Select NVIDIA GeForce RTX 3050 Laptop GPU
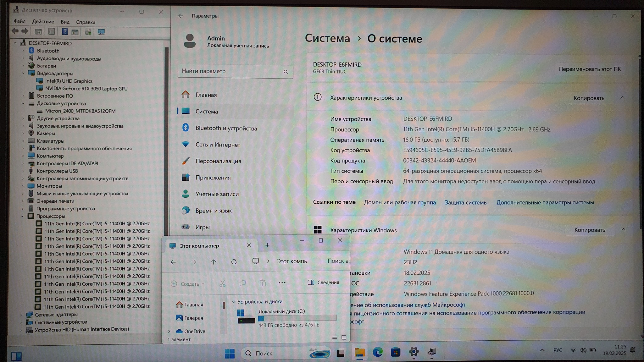The height and width of the screenshot is (362, 644). point(86,89)
